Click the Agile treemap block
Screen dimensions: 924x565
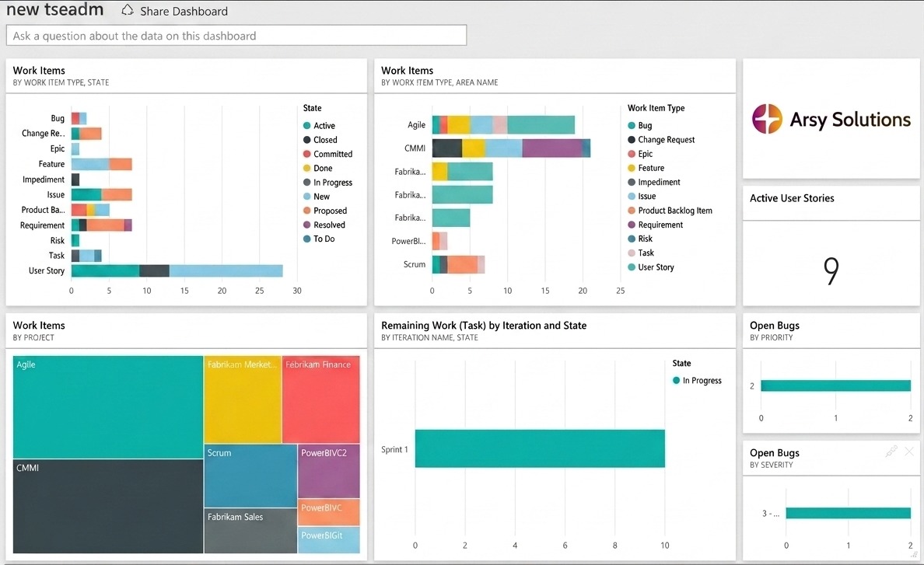[108, 406]
